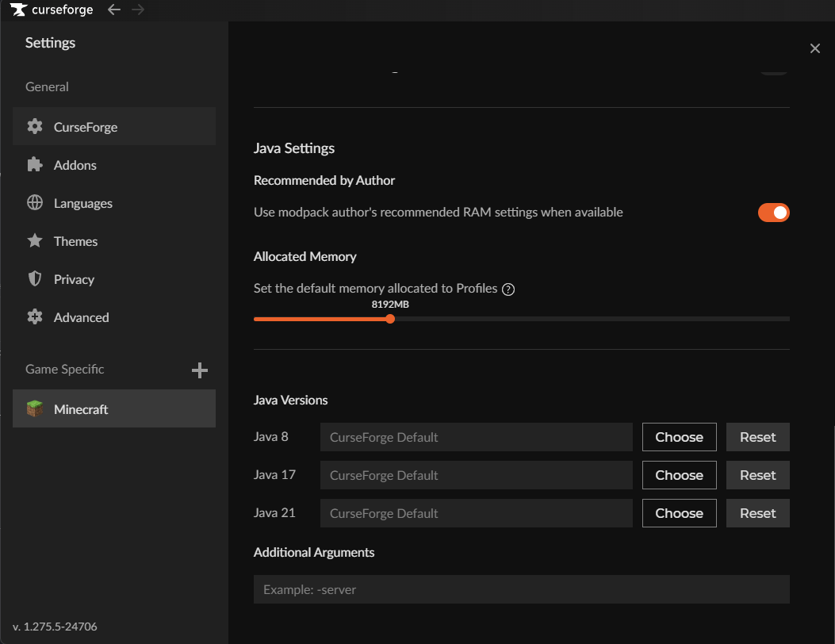Click the Additional Arguments heading
Image resolution: width=835 pixels, height=644 pixels.
point(314,552)
